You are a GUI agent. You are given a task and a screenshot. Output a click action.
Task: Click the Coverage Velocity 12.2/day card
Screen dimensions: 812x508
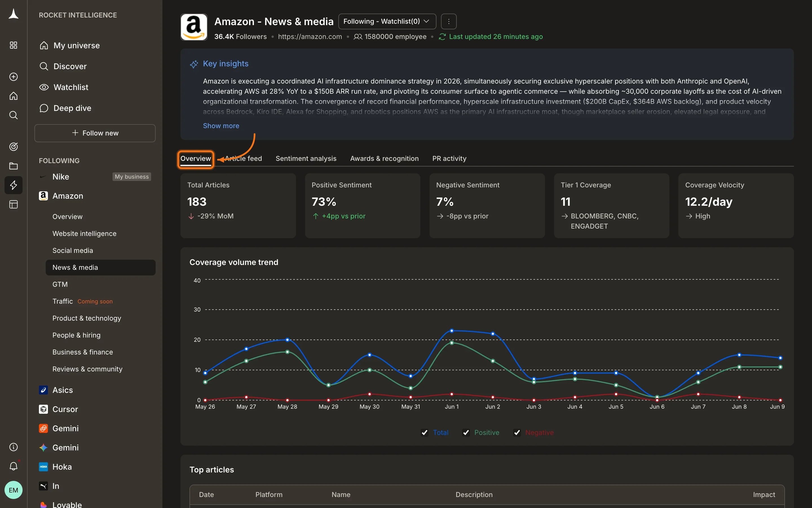pyautogui.click(x=736, y=206)
